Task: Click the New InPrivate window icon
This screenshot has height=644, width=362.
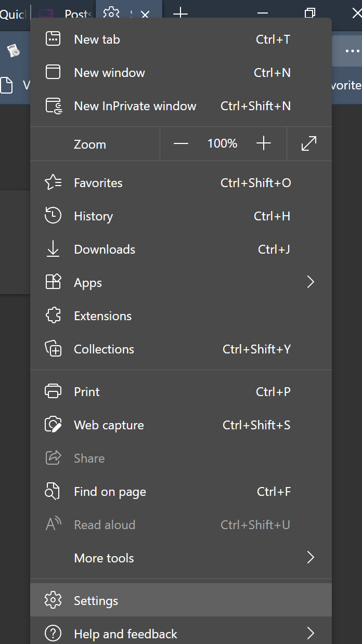Action: click(54, 106)
